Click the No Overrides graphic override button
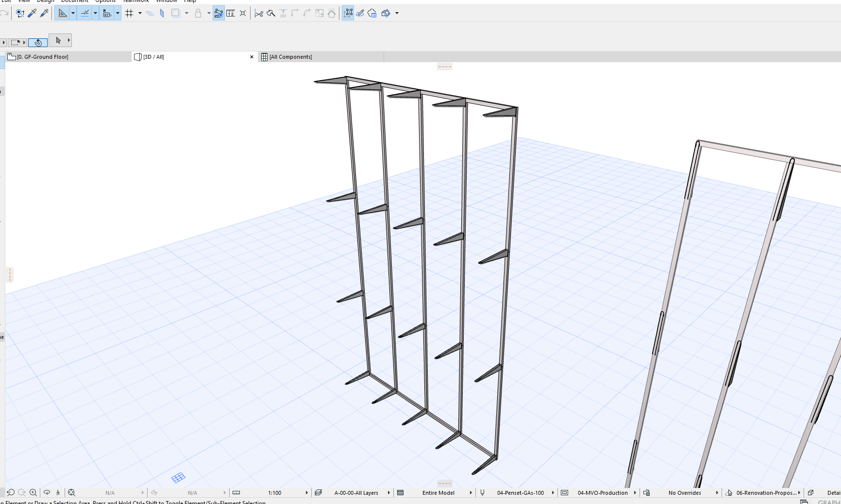 (684, 492)
